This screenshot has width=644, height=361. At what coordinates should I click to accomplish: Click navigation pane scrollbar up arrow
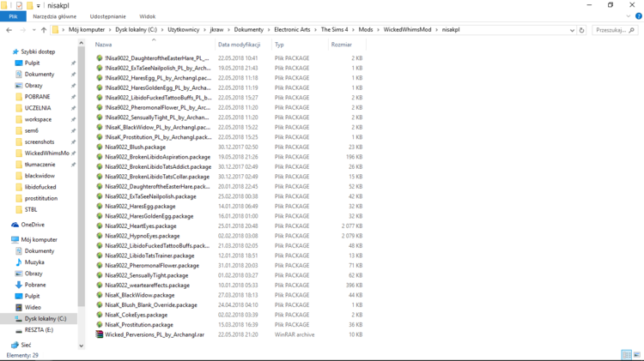[x=81, y=43]
